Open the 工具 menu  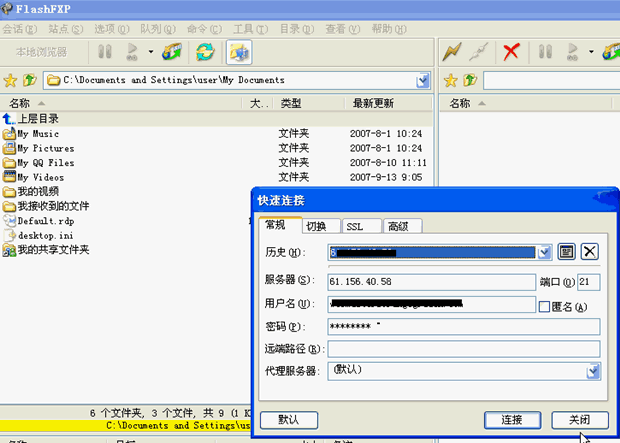[251, 29]
